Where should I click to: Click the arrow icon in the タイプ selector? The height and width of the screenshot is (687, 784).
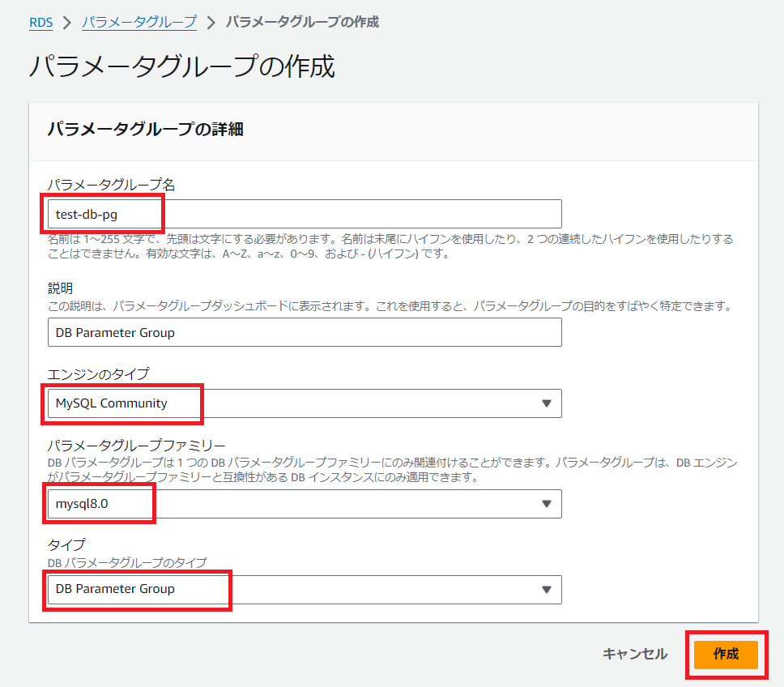tap(546, 589)
